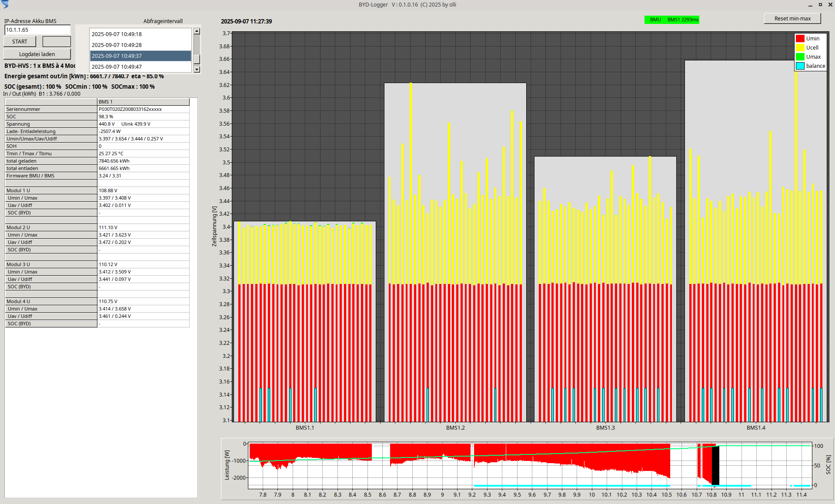Click the BMS 1 column header
The width and height of the screenshot is (835, 504).
click(143, 102)
